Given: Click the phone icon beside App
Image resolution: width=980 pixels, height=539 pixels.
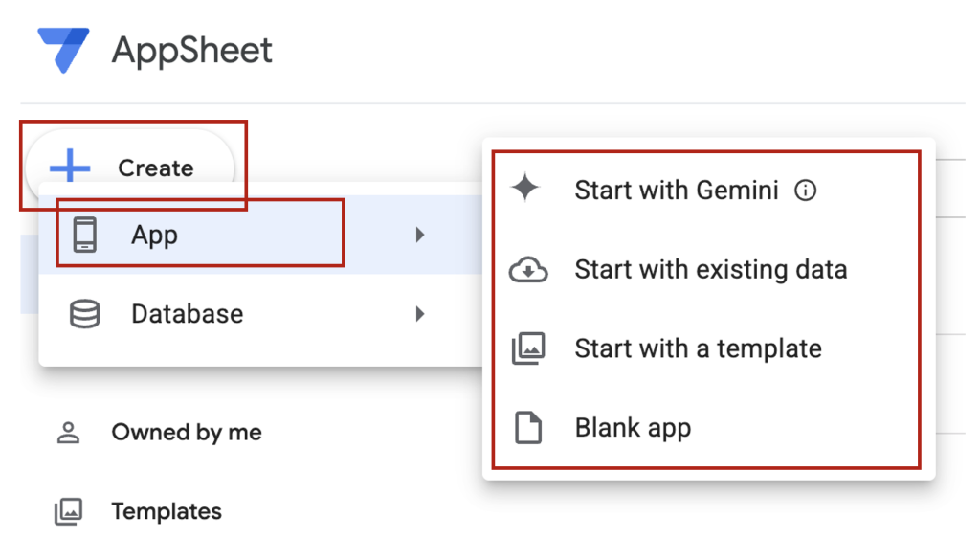Looking at the screenshot, I should 85,235.
